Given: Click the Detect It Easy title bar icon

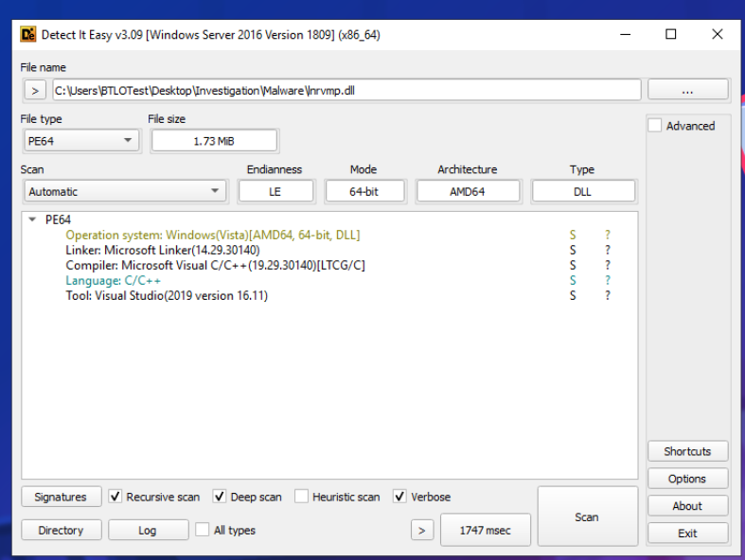Looking at the screenshot, I should coord(27,34).
